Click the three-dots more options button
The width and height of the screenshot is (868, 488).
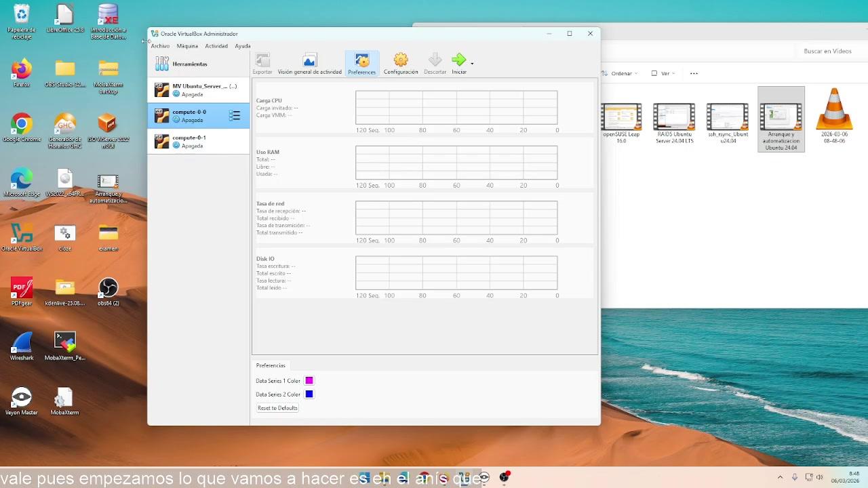tap(694, 73)
